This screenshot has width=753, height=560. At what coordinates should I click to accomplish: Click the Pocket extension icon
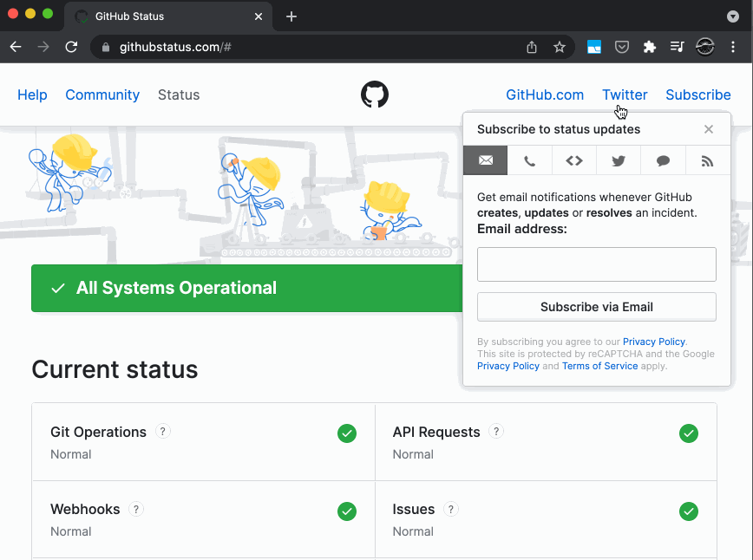click(622, 47)
